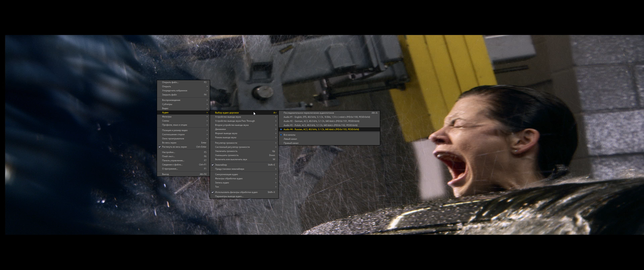Click Открыть файл... menu entry

tap(170, 82)
